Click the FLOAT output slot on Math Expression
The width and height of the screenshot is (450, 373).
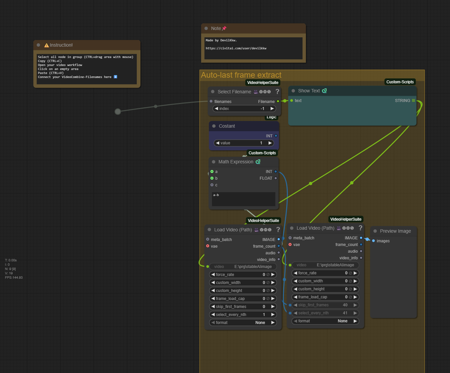[x=276, y=178]
